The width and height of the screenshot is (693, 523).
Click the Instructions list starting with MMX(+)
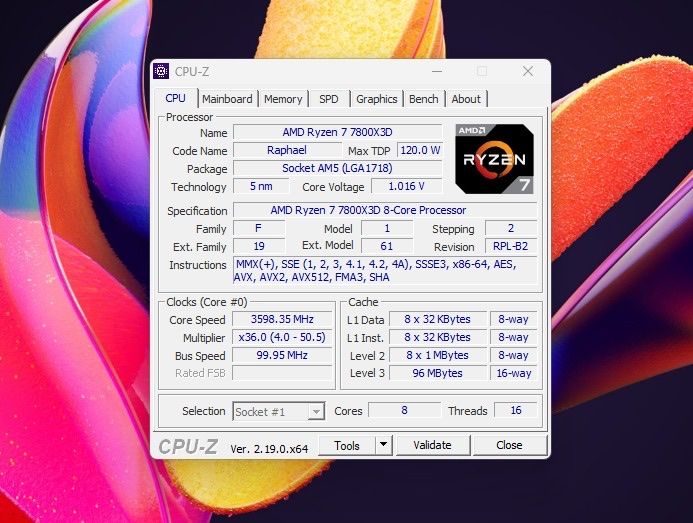point(385,271)
